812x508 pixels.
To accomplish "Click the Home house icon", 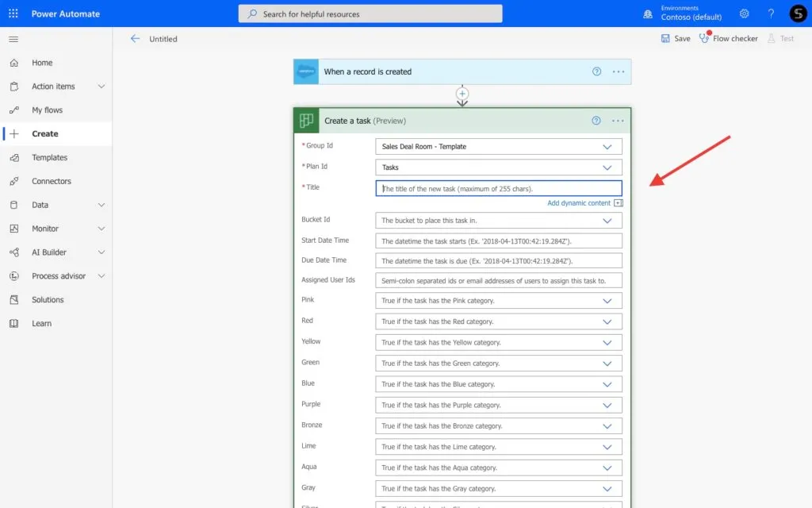I will (14, 63).
